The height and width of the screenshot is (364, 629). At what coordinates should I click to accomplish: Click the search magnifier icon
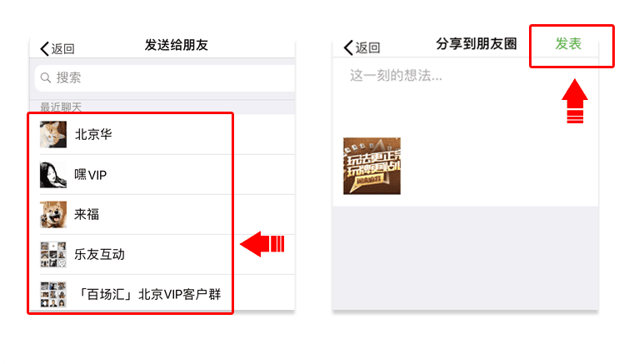(x=46, y=77)
